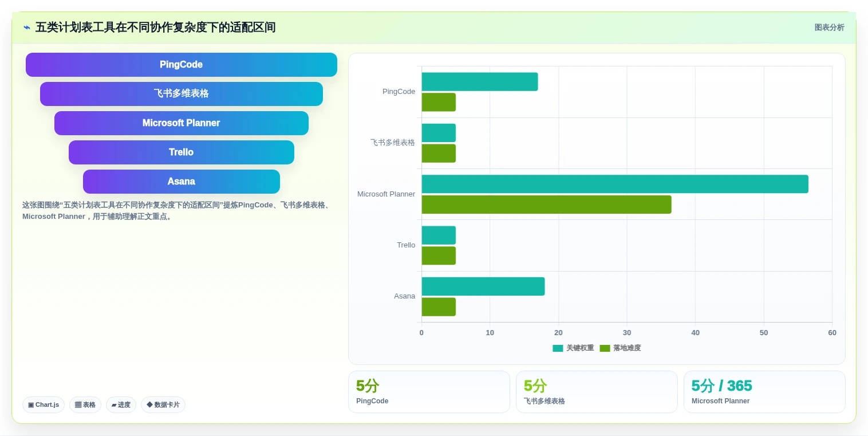Screen dimensions: 868x436
Task: Click the Asana chart axis label
Action: (404, 296)
